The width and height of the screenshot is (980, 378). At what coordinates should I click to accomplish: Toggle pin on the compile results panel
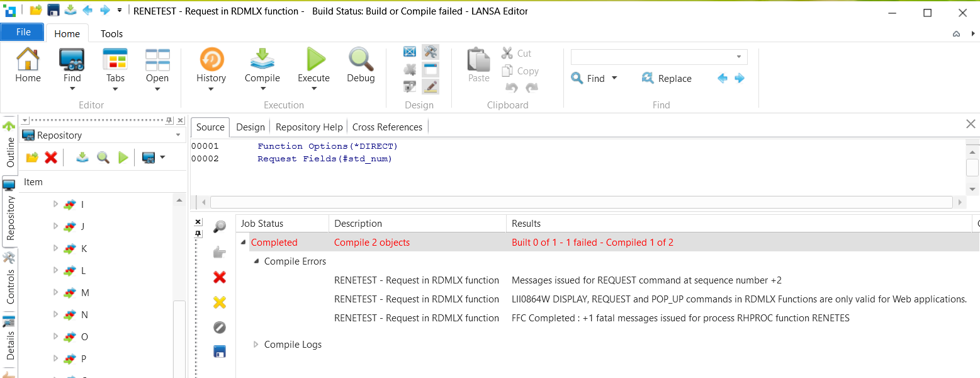point(198,234)
